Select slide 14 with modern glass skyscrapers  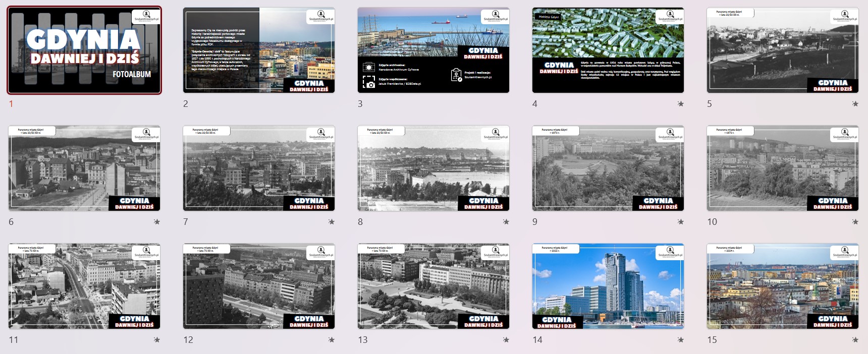tap(608, 286)
